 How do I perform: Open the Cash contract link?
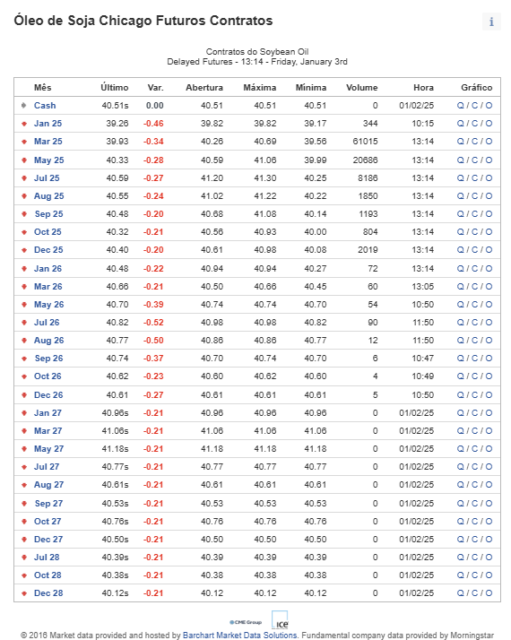tap(45, 106)
